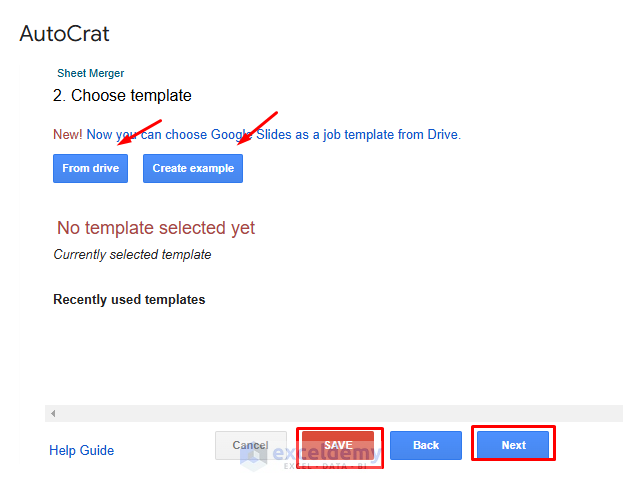Click the Google Slides template notice text
The image size is (623, 488).
tap(273, 134)
